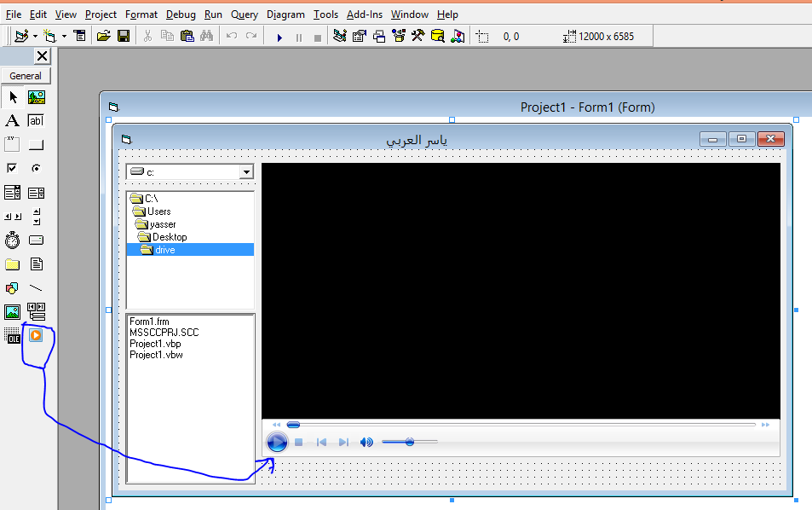Select the ComboBox control tool
Screen dimensions: 812x510
[13, 193]
